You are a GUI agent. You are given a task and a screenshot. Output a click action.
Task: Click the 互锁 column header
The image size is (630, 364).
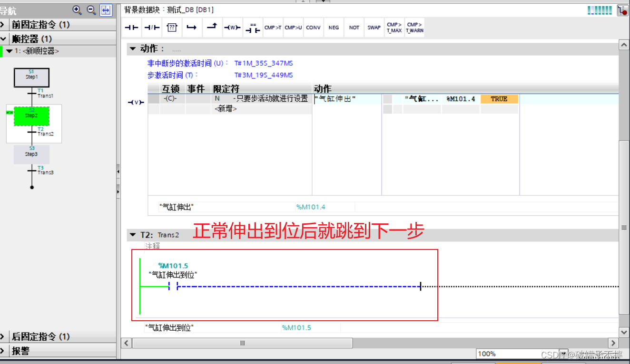(x=172, y=89)
